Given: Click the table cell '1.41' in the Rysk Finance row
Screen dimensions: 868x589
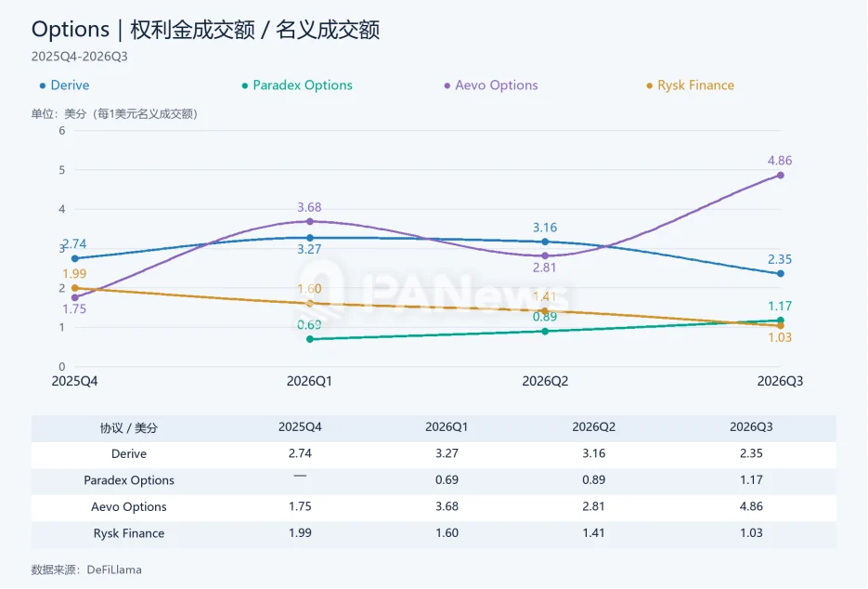Looking at the screenshot, I should (594, 533).
